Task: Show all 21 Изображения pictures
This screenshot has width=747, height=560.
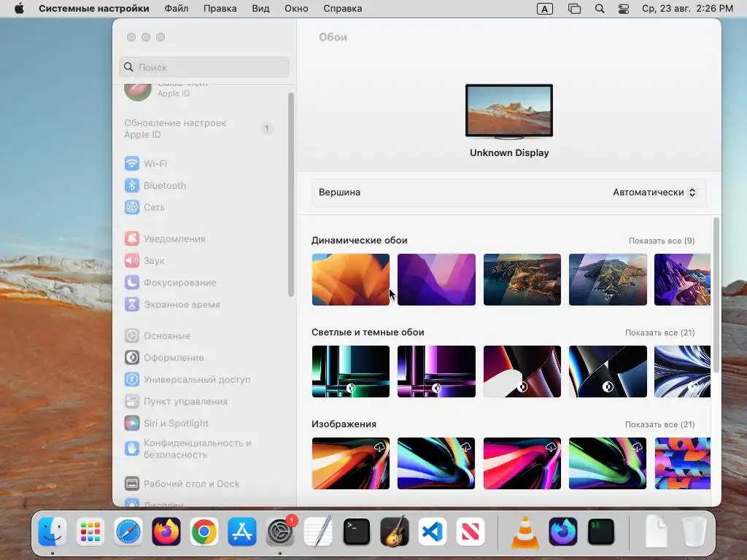Action: (x=659, y=425)
